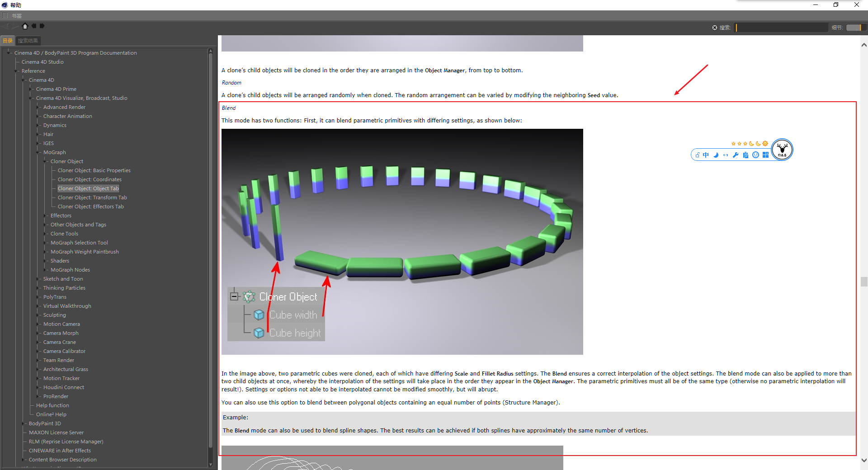Open Cloner Object: Transform Tab page
The height and width of the screenshot is (470, 868).
[x=92, y=197]
